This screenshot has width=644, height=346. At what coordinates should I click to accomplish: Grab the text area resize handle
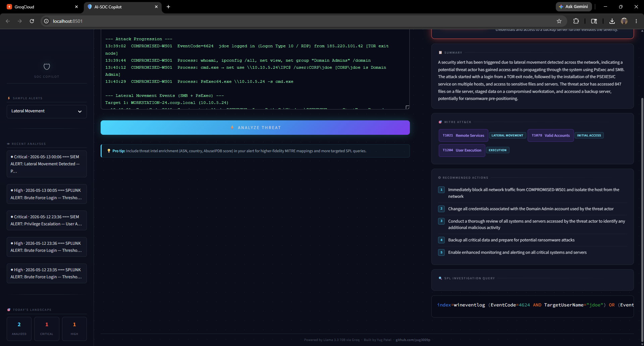coord(408,107)
